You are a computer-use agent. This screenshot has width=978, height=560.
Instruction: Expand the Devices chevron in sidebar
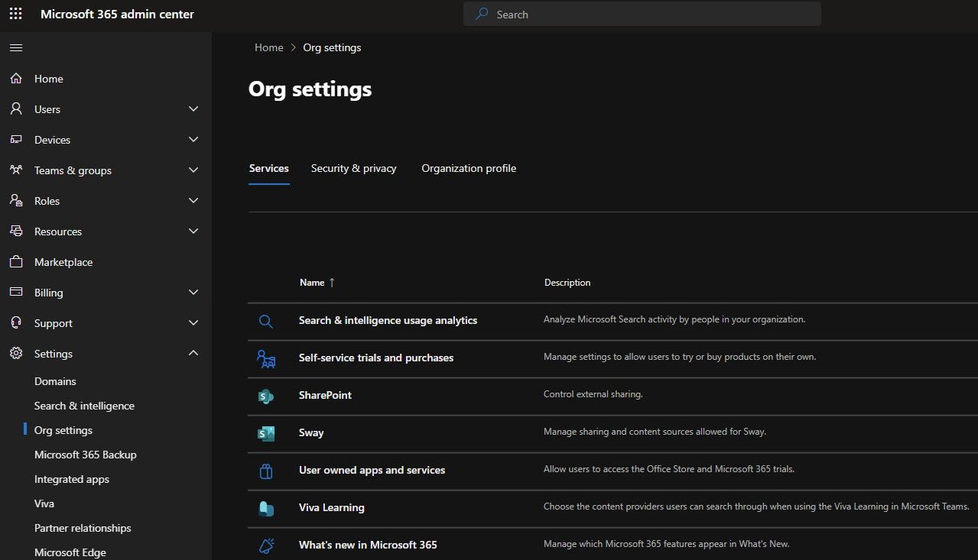click(x=193, y=140)
